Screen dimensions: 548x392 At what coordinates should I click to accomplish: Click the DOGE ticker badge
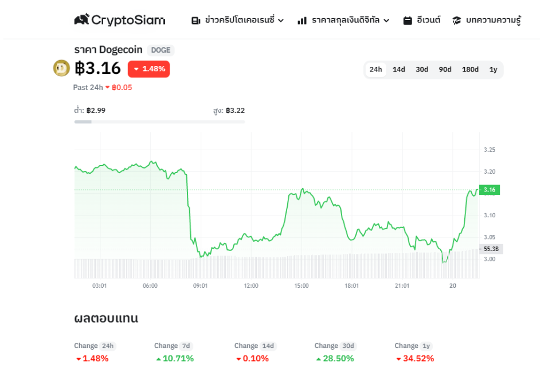coord(161,50)
